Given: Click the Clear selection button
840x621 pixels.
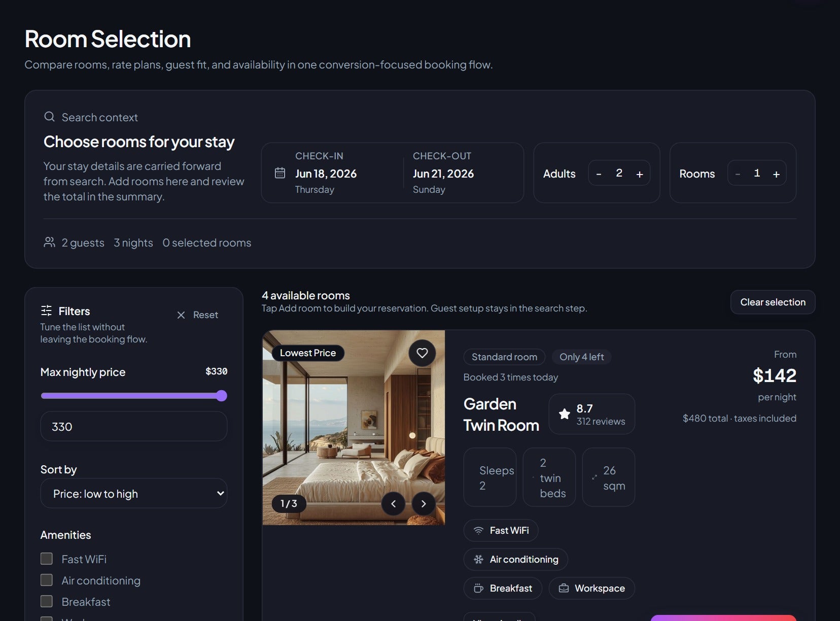Looking at the screenshot, I should coord(773,302).
